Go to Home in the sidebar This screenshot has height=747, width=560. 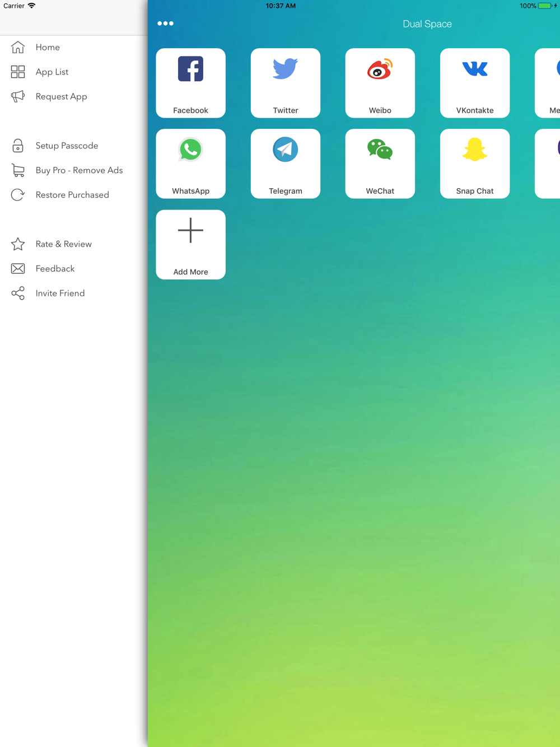(48, 48)
